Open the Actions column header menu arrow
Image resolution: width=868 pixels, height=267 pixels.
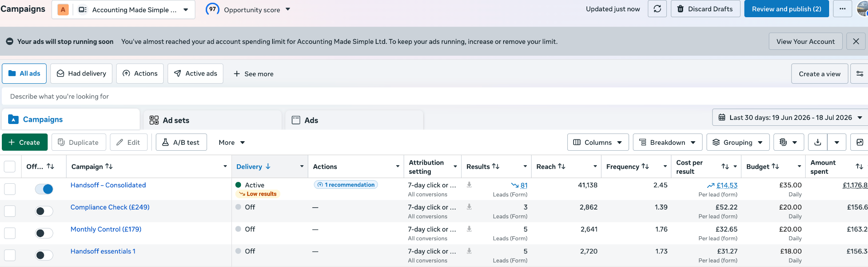click(398, 167)
